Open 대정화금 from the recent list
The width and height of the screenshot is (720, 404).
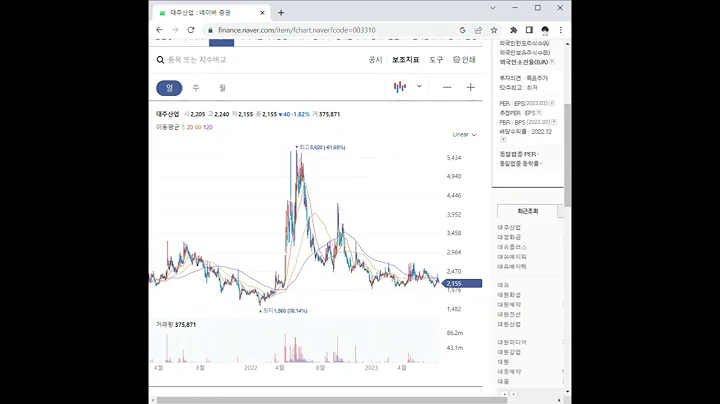pyautogui.click(x=509, y=237)
